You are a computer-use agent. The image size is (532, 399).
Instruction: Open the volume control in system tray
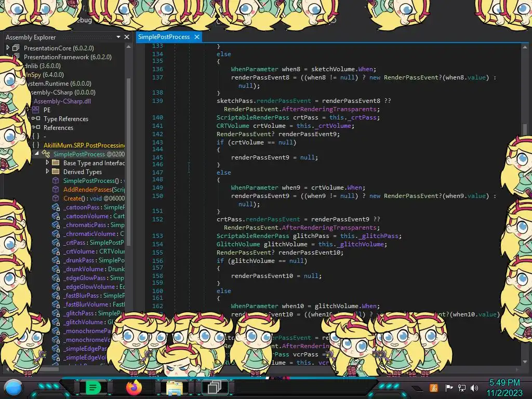click(x=474, y=388)
